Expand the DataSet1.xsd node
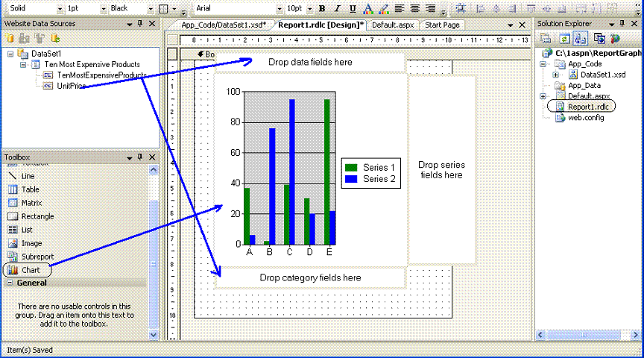The width and height of the screenshot is (644, 358). (555, 75)
